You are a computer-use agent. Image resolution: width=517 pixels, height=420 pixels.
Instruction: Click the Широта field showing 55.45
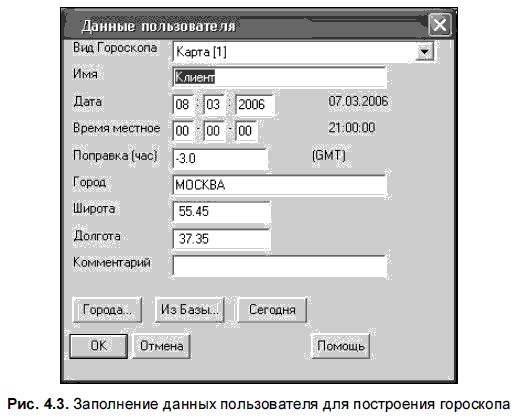[x=221, y=211]
